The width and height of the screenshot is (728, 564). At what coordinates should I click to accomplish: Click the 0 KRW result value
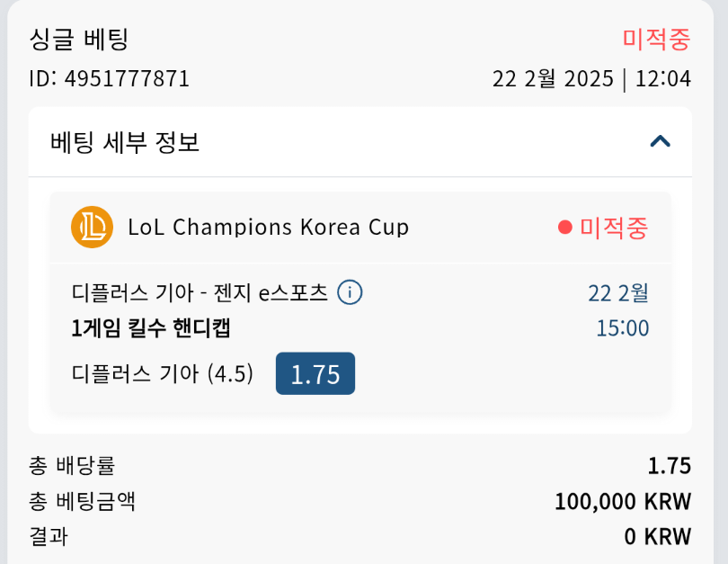657,537
